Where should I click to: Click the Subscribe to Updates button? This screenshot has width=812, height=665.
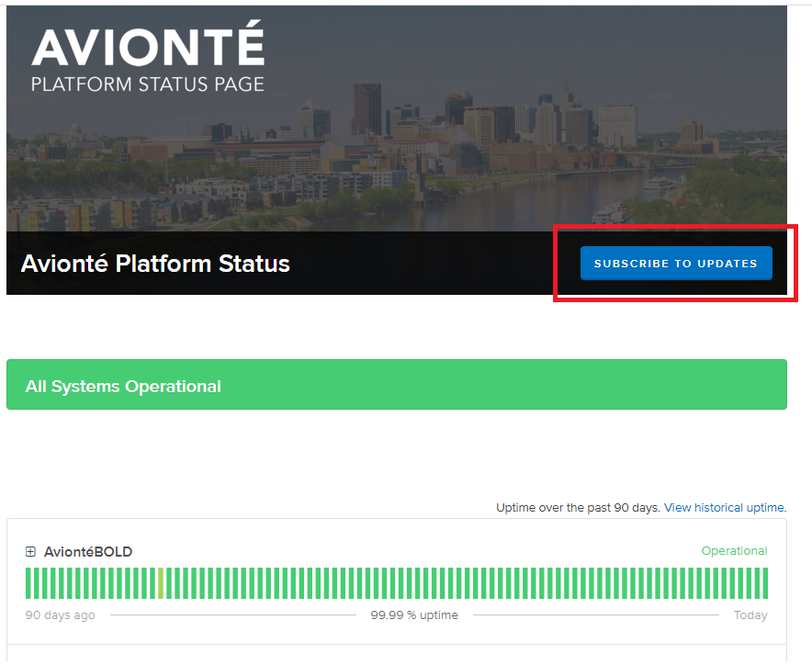[676, 263]
